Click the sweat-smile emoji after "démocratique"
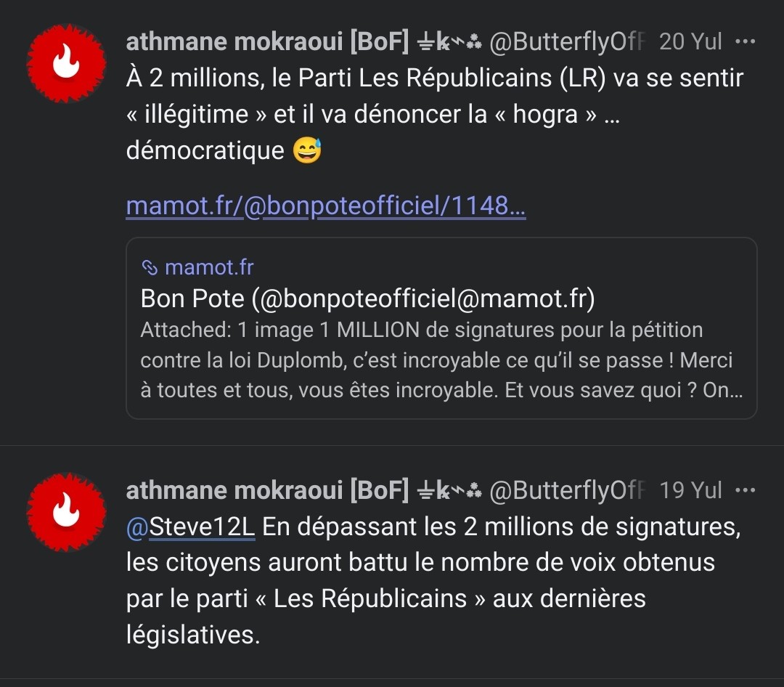This screenshot has height=687, width=784. coord(306,151)
